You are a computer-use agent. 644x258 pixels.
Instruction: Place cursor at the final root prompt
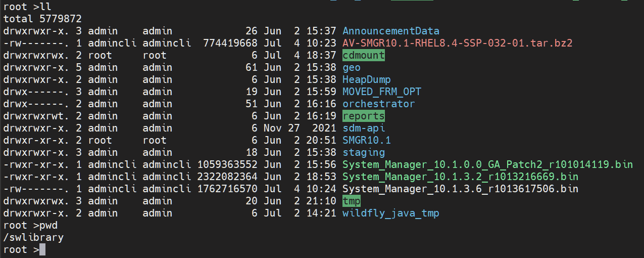pyautogui.click(x=42, y=249)
